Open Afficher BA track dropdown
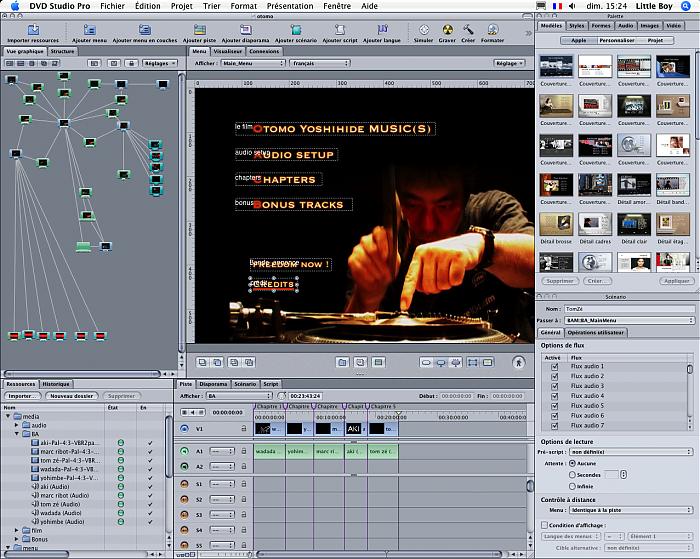Viewport: 700px width, 559px height. pos(239,396)
